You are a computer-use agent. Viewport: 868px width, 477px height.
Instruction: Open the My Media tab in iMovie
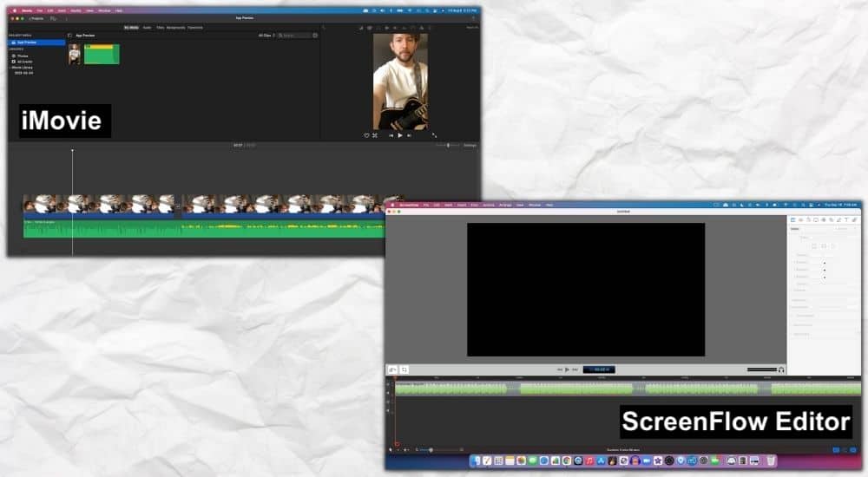[132, 27]
